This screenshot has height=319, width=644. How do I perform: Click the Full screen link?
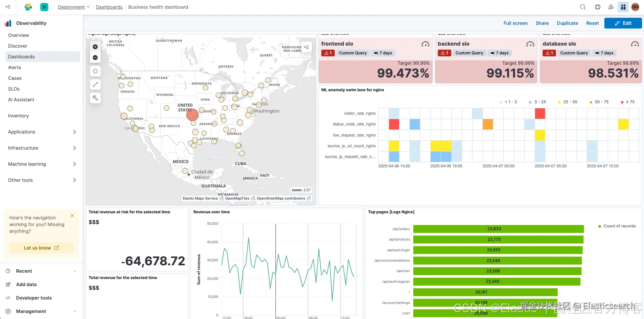(x=515, y=23)
